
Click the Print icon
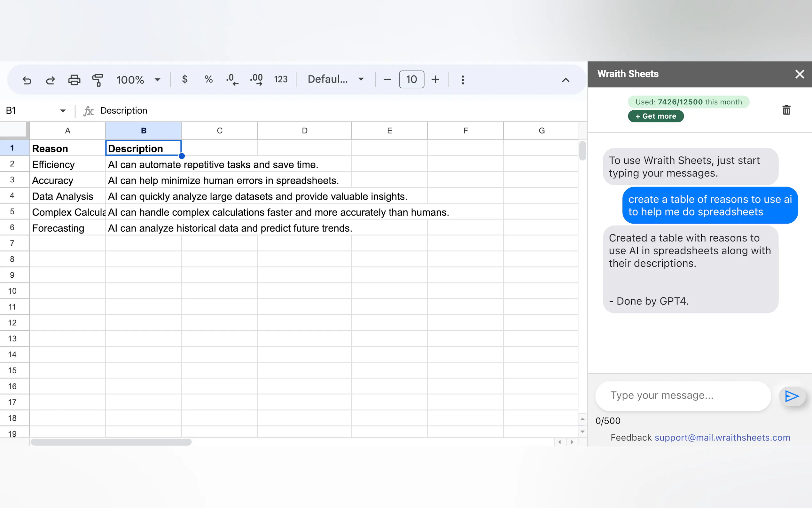(74, 80)
